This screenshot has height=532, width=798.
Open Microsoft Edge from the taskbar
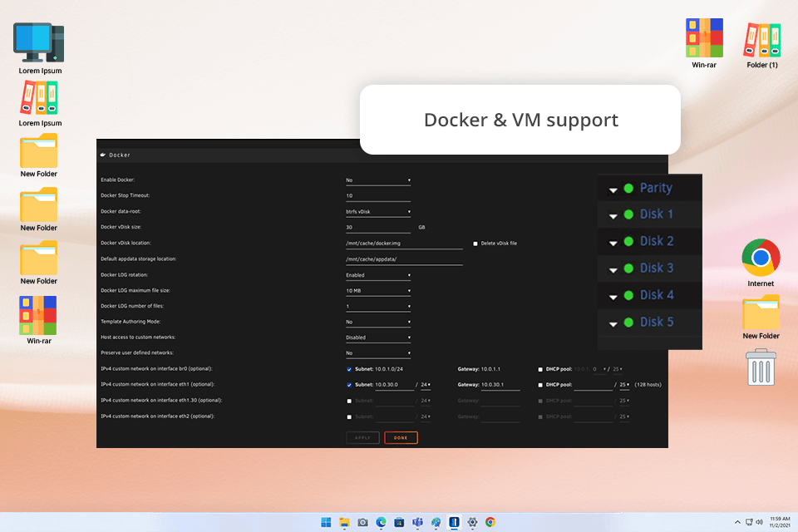coord(382,522)
